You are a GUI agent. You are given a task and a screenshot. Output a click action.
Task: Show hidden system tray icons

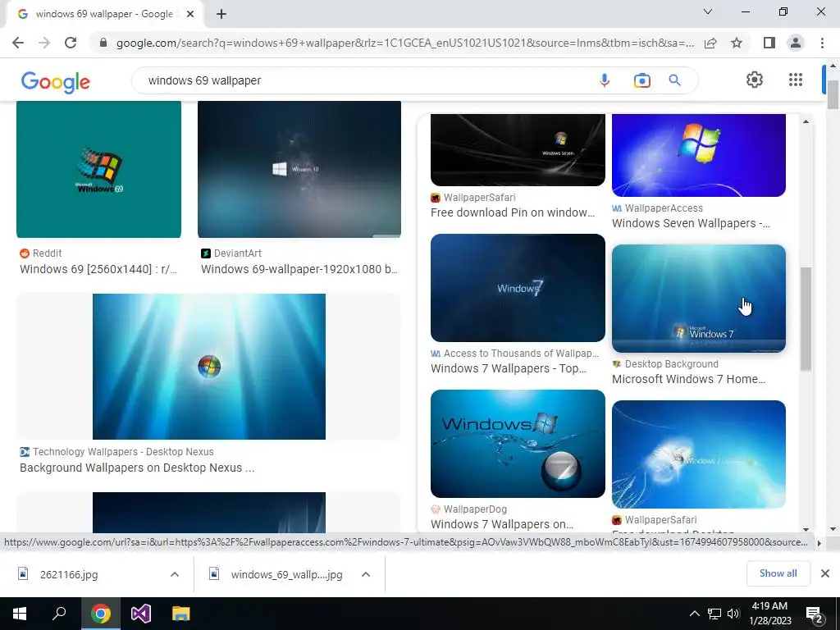694,614
